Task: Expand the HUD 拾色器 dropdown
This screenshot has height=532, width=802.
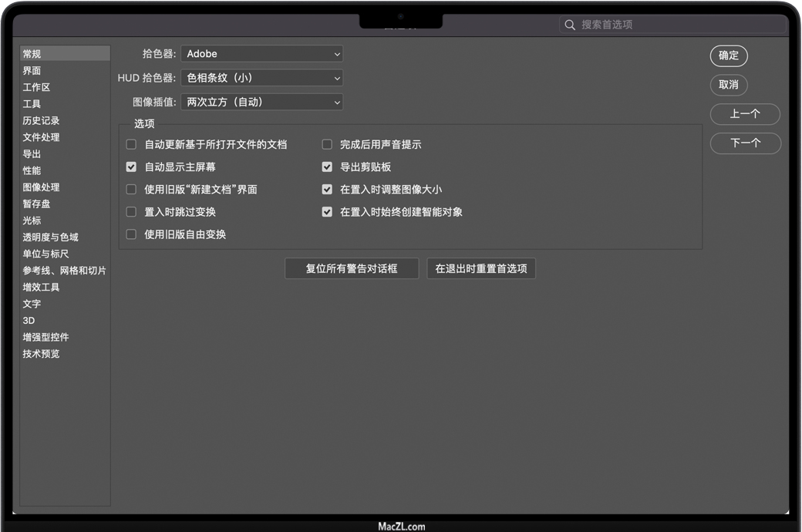Action: point(261,78)
